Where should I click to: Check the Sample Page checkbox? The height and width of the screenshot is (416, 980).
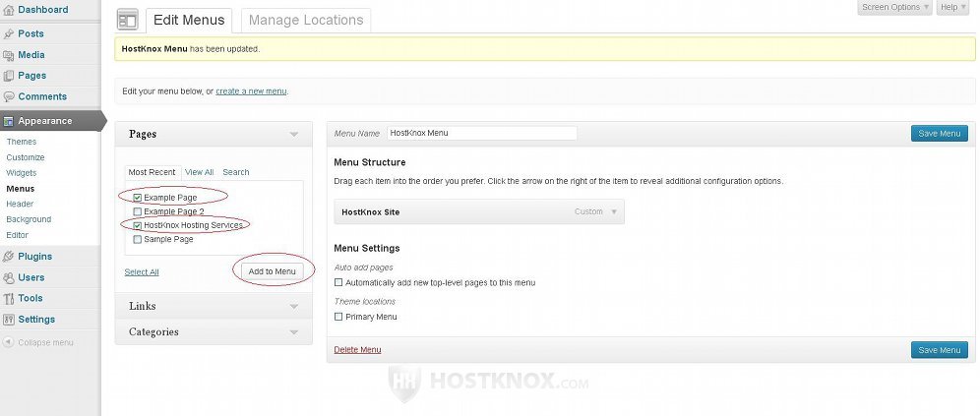(138, 239)
